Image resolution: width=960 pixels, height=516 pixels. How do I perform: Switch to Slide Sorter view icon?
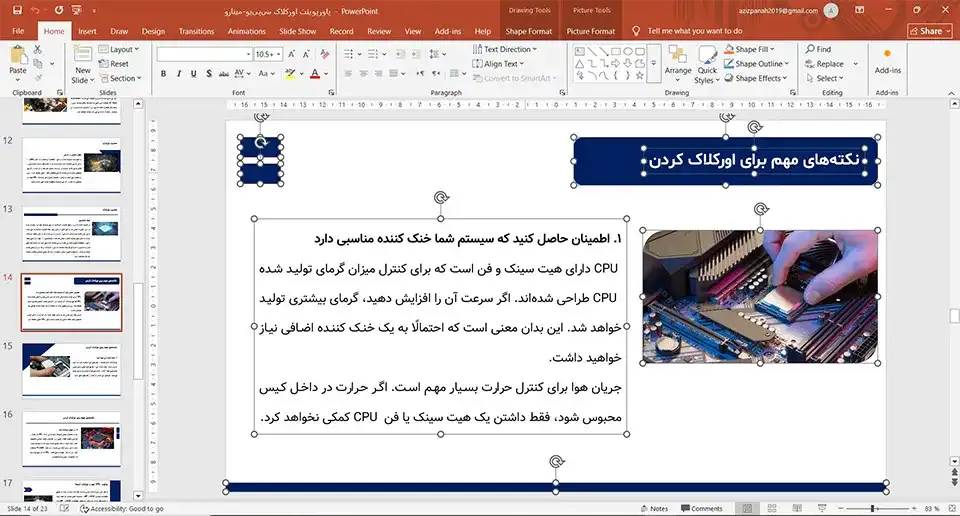pos(772,509)
